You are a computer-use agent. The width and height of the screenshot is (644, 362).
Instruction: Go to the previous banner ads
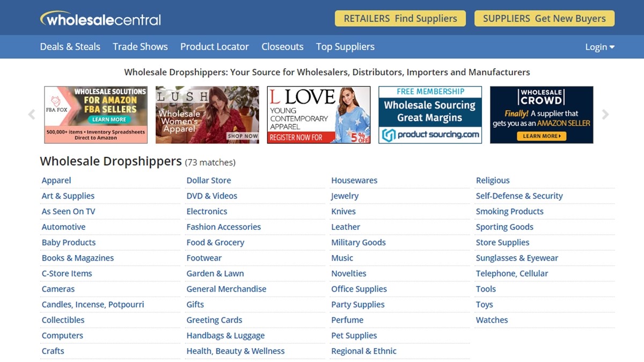32,114
